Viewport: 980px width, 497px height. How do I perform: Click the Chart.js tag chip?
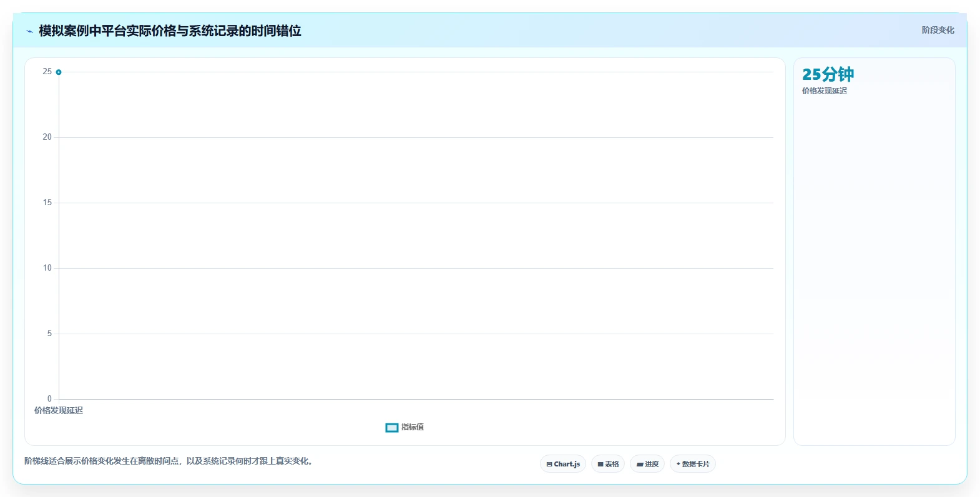point(563,464)
